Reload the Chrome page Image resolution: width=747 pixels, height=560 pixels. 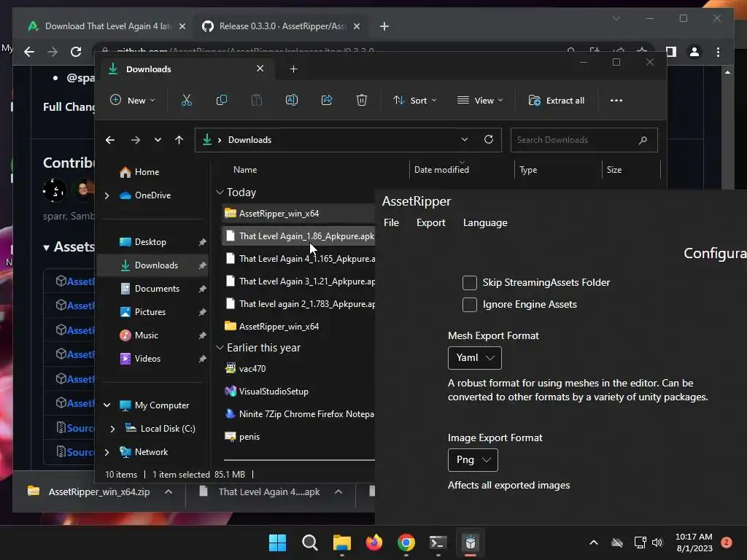coord(76,52)
